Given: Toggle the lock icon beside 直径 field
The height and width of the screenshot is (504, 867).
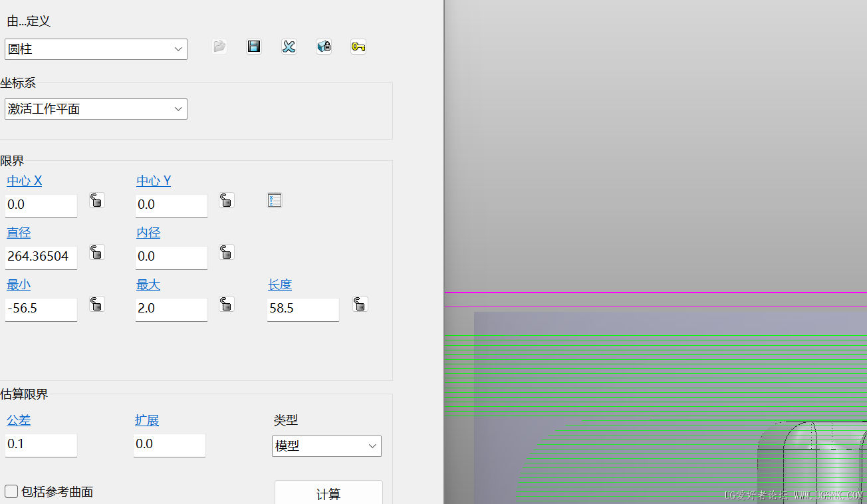Looking at the screenshot, I should [97, 252].
